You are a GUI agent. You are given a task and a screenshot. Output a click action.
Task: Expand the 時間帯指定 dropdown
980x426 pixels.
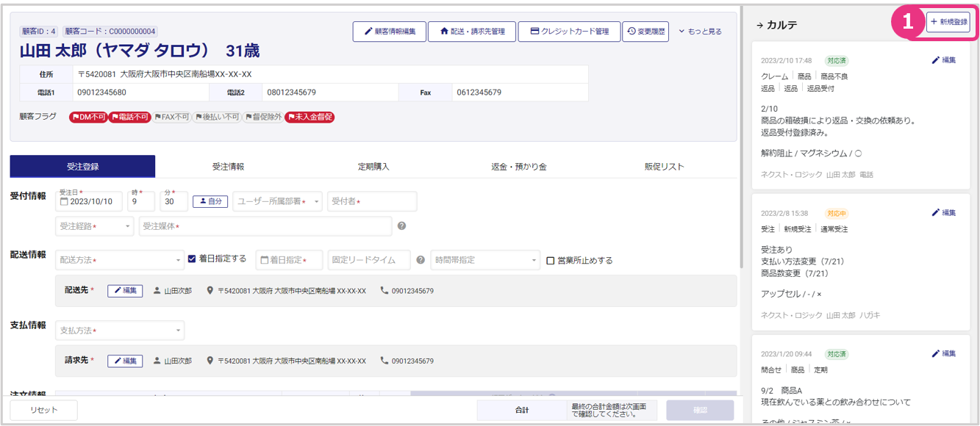point(485,260)
